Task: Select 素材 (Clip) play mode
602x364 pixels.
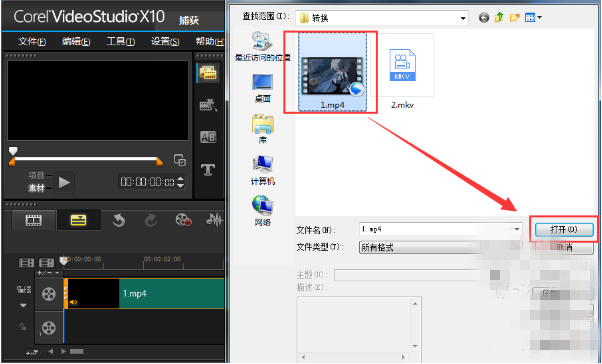Action: (36, 188)
